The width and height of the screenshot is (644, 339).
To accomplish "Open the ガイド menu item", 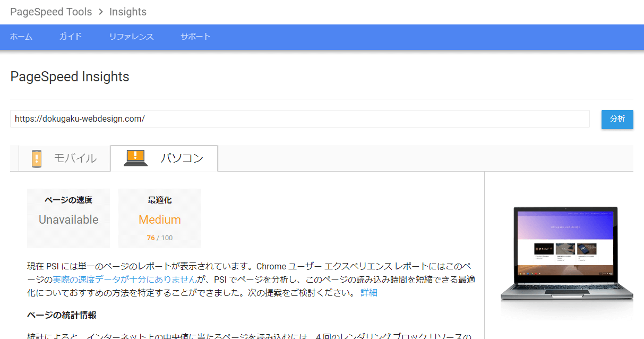I will tap(71, 37).
